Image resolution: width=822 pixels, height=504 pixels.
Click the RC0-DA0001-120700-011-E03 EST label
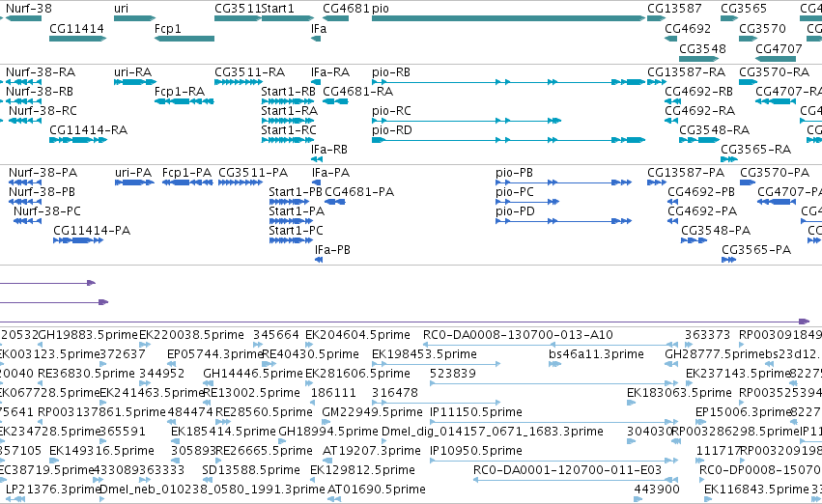pos(567,470)
